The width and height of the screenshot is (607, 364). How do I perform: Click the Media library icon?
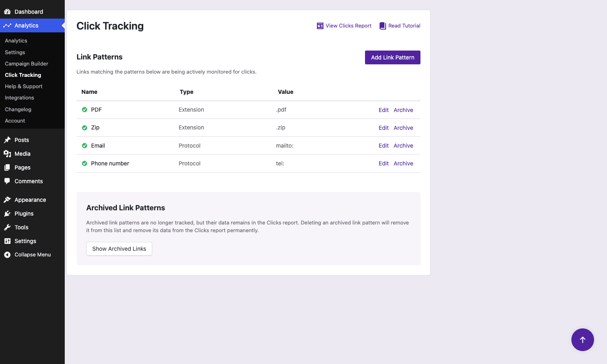point(7,154)
